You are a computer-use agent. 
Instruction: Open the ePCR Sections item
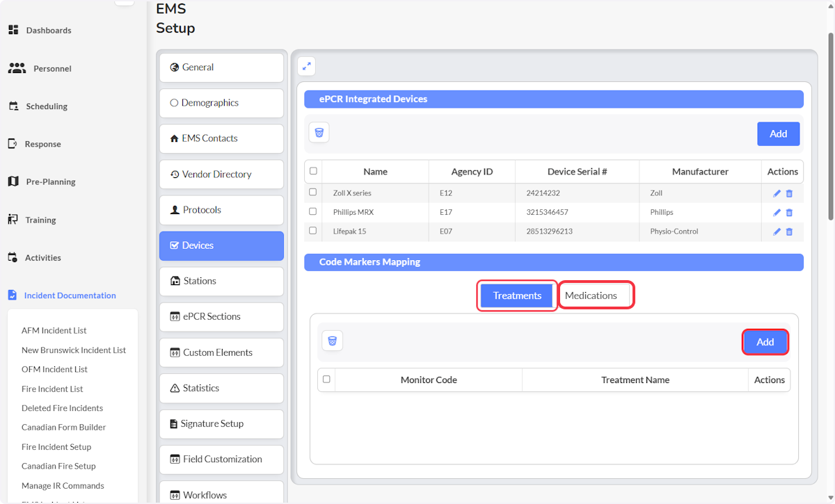tap(221, 316)
